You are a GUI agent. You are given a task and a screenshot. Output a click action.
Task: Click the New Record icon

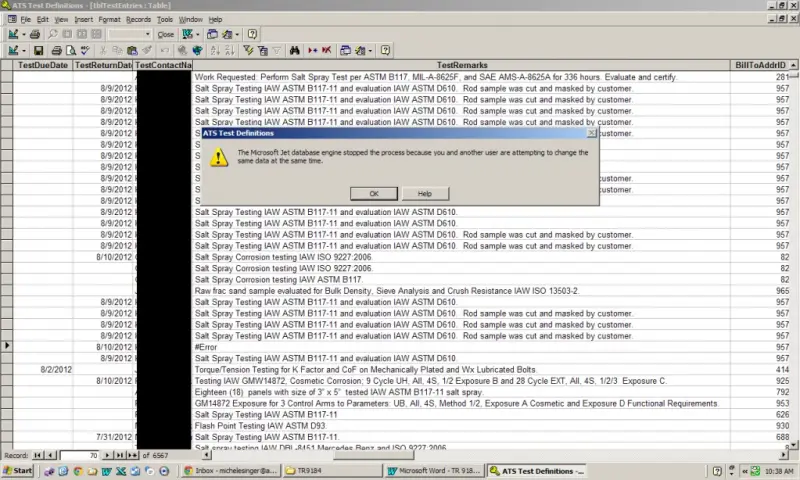312,50
